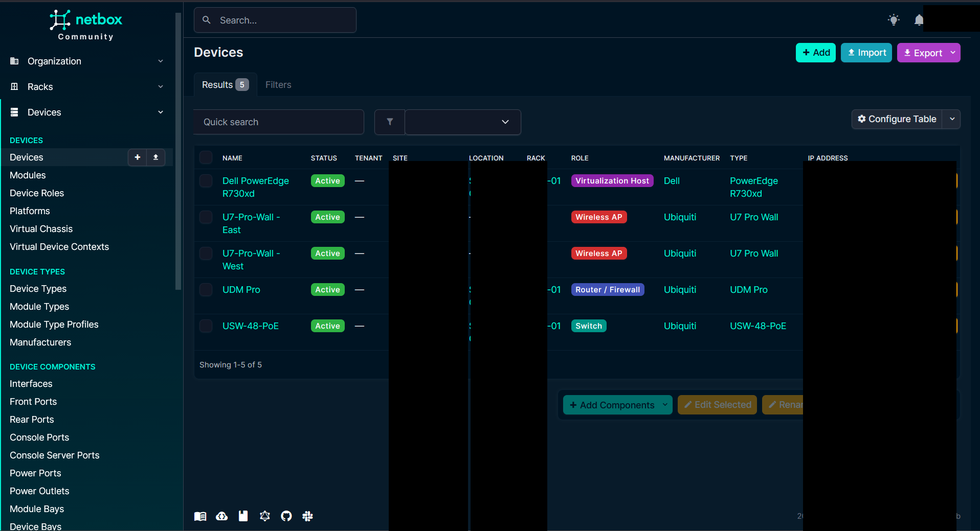Toggle the select-all checkbox in table header

[x=206, y=157]
